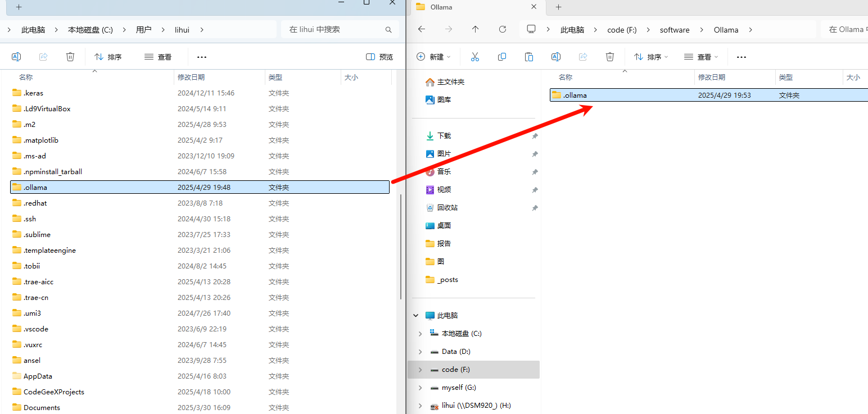Click the 修改日期 column header in left window
The image size is (868, 414).
(x=191, y=78)
